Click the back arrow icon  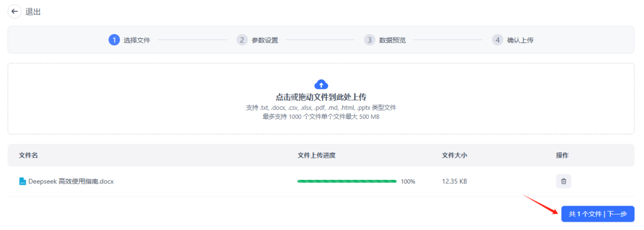click(x=14, y=11)
